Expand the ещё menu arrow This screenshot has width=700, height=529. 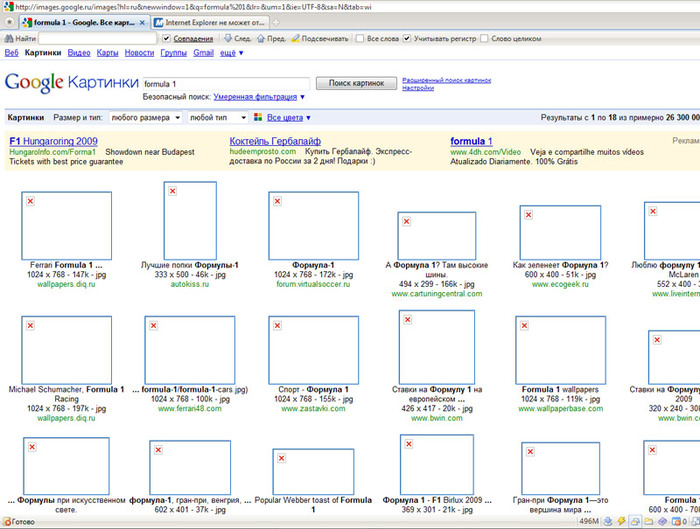click(241, 53)
